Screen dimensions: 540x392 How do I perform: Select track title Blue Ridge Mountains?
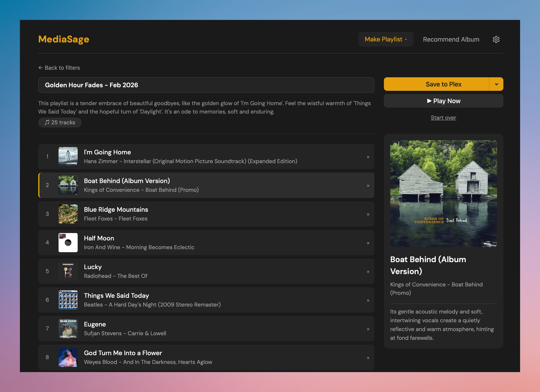coord(116,210)
